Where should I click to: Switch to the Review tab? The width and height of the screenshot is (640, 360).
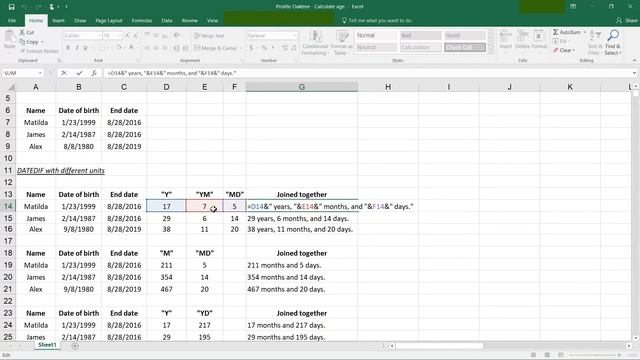(x=189, y=20)
